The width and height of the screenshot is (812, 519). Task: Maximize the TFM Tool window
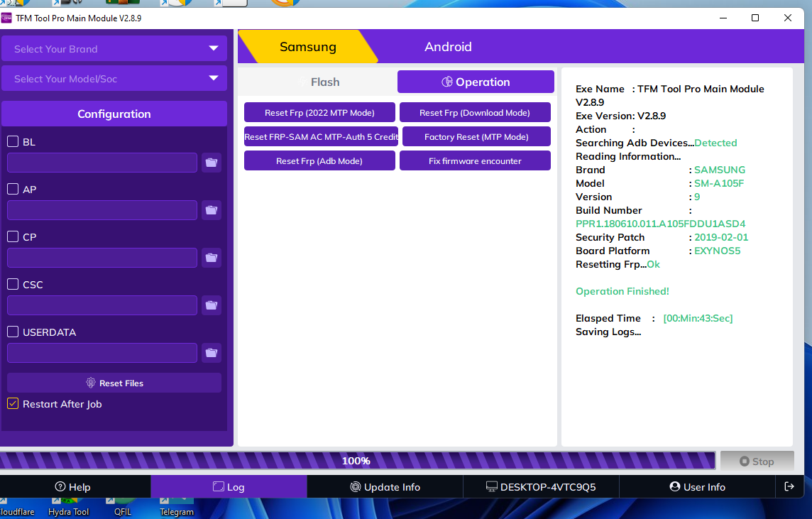(755, 18)
